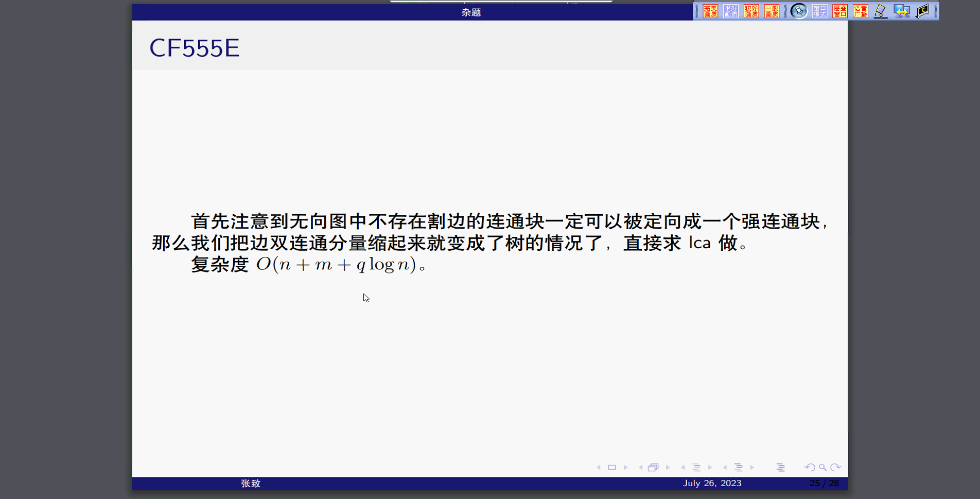Image resolution: width=980 pixels, height=499 pixels.
Task: Click the line starting with 那么我们把边双连通分量
Action: 450,243
